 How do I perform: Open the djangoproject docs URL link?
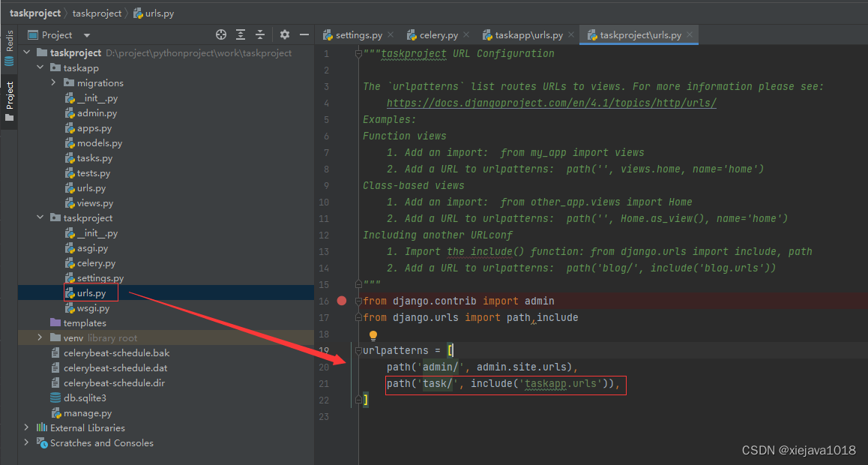click(551, 103)
